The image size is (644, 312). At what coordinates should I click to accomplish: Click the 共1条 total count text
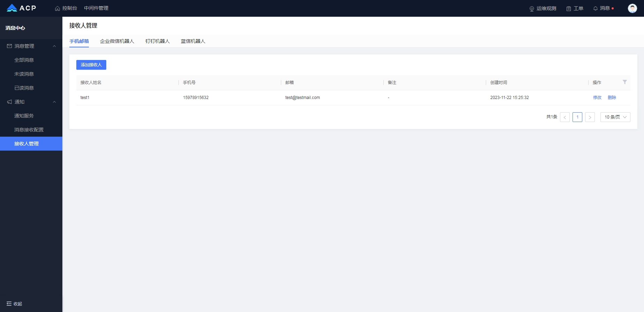point(552,117)
